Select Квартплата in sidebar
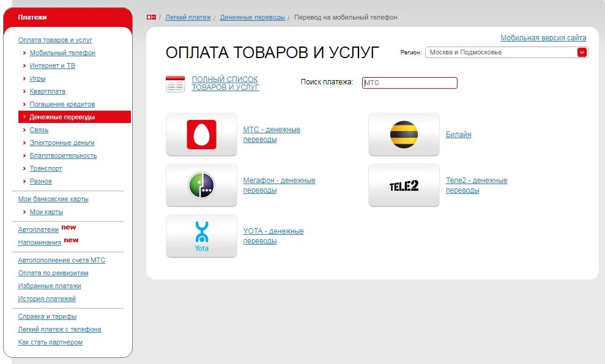This screenshot has height=364, width=605. click(48, 91)
